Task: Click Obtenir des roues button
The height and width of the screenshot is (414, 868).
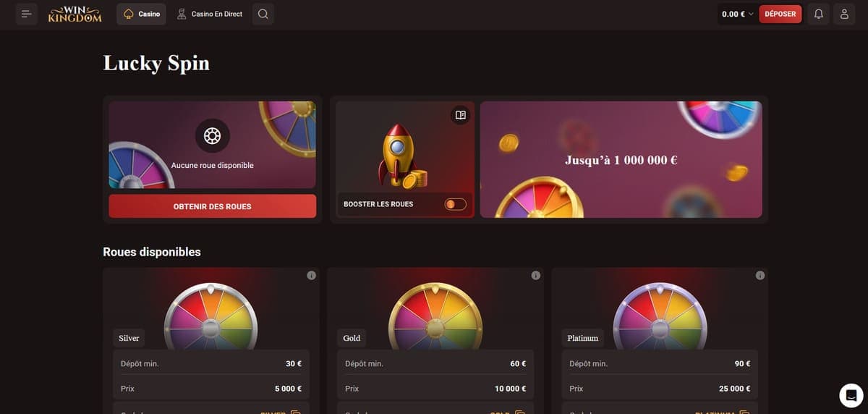Action: click(x=213, y=206)
